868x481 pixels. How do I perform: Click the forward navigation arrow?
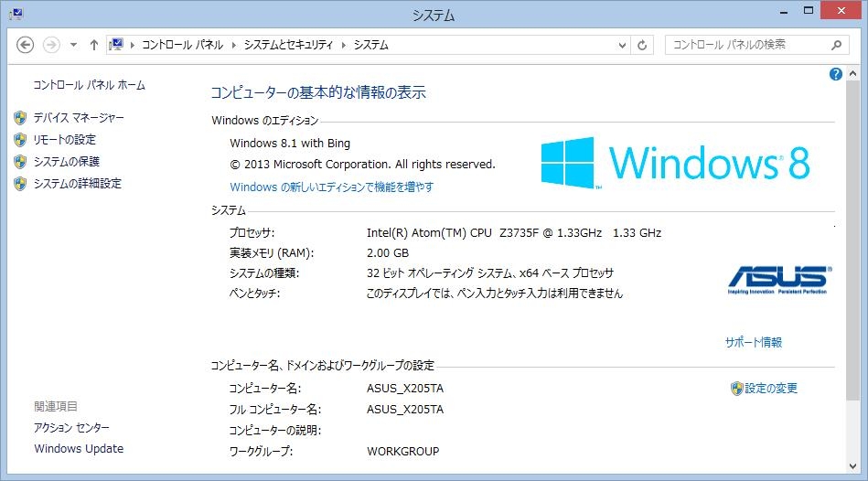tap(51, 45)
